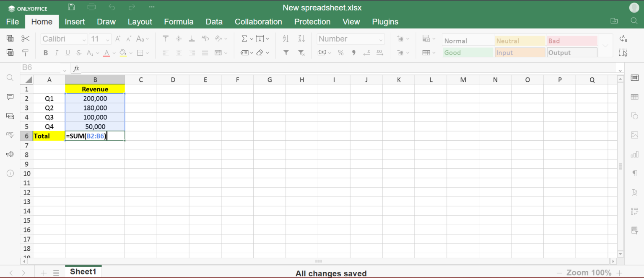Toggle wrap text option
The image size is (644, 278).
coord(205,39)
